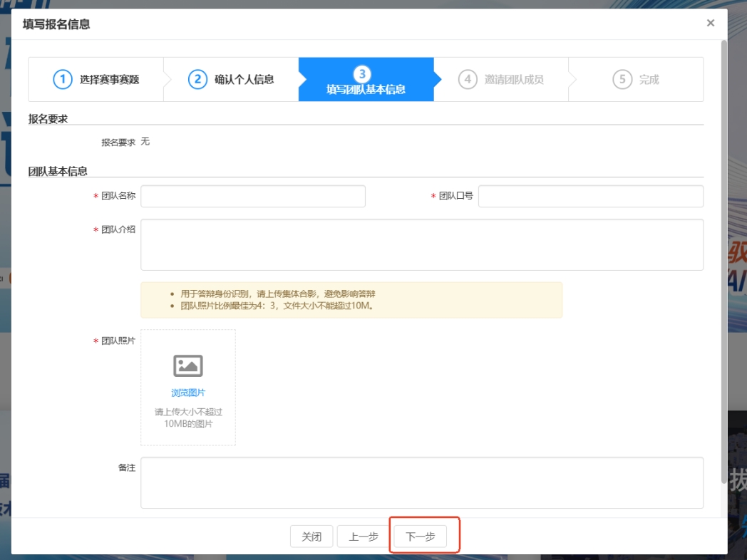Click the dialog's vertical scrollbar
The image size is (747, 560).
tap(724, 264)
